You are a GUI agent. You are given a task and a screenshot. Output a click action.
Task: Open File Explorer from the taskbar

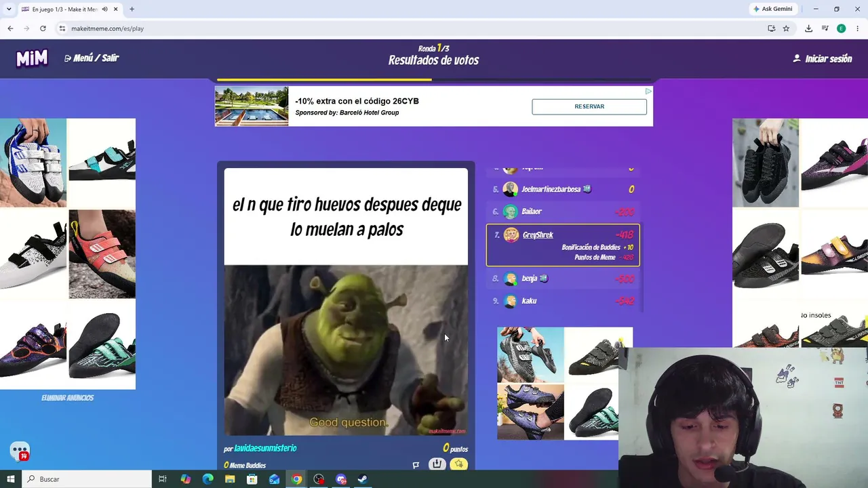pos(230,479)
